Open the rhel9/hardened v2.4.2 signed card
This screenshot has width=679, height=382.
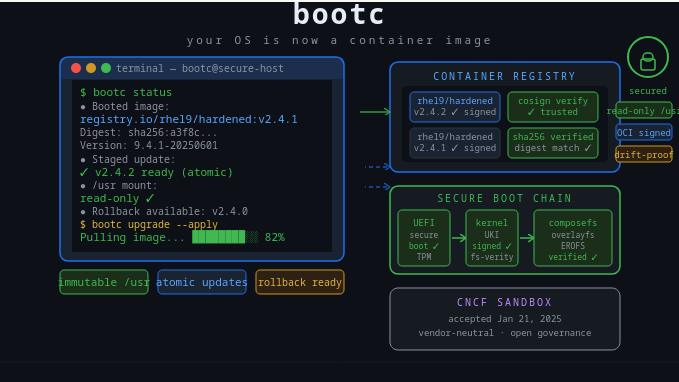[455, 107]
